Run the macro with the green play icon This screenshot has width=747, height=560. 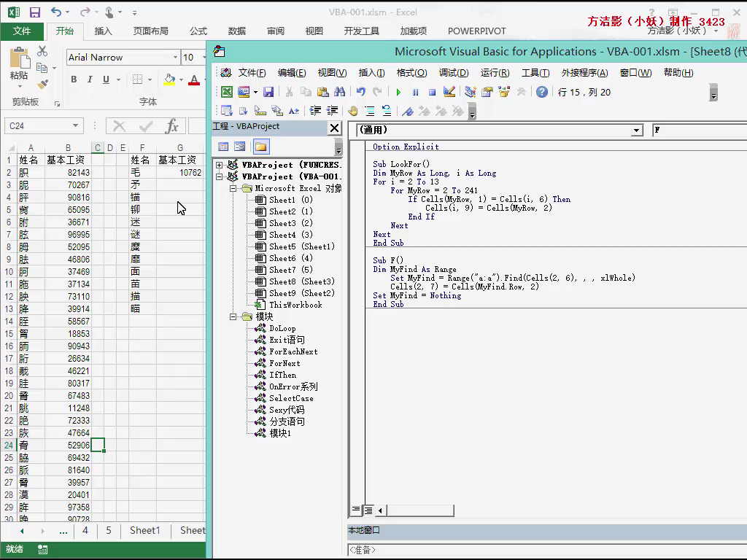tap(398, 93)
